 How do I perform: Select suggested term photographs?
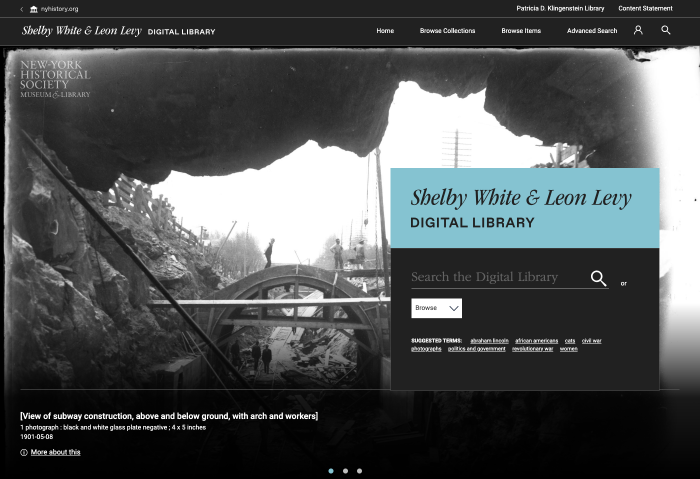tap(426, 349)
